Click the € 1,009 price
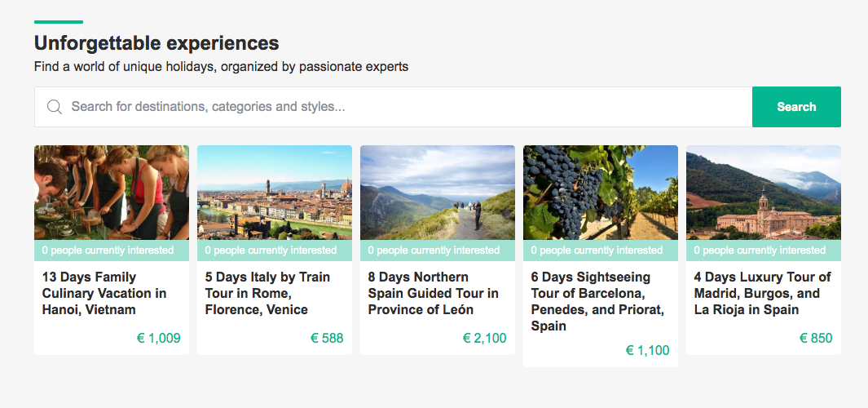The image size is (868, 408). pos(157,338)
